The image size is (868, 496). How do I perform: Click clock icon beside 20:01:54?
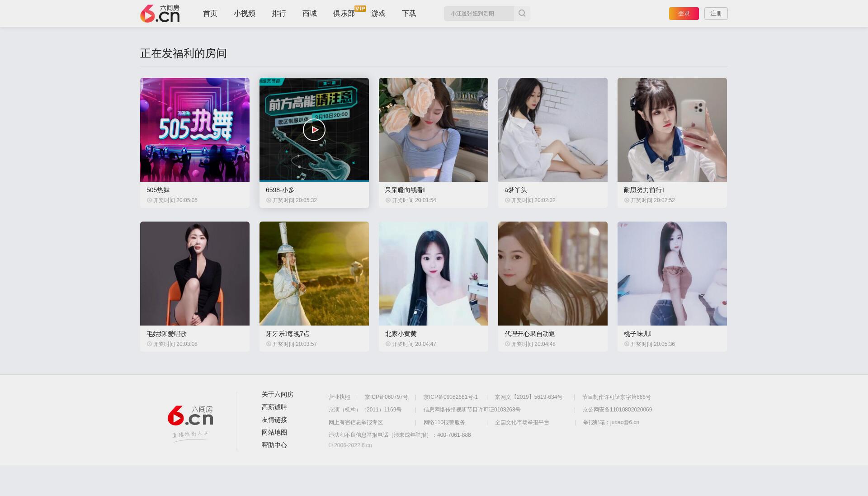point(388,200)
